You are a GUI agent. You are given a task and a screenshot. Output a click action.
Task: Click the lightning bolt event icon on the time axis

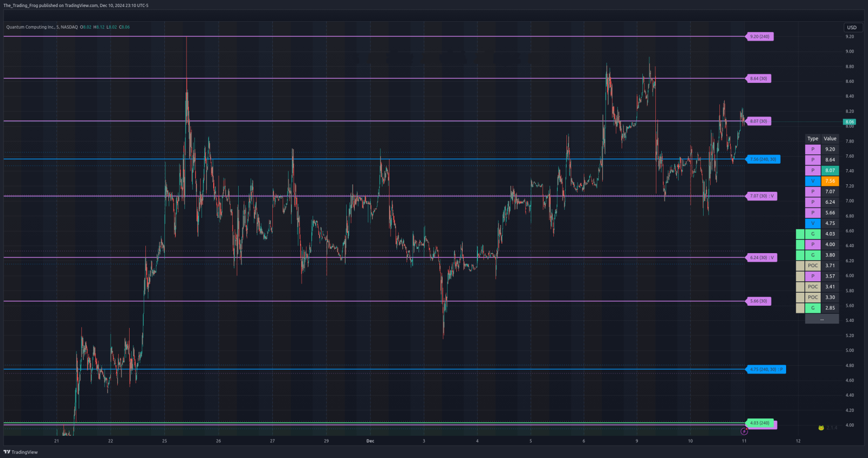pos(744,431)
